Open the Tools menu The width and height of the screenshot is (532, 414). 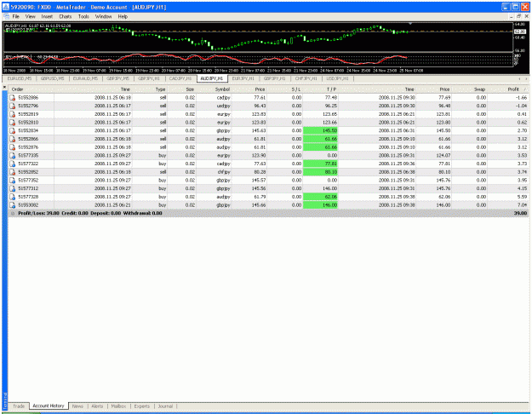pos(83,16)
